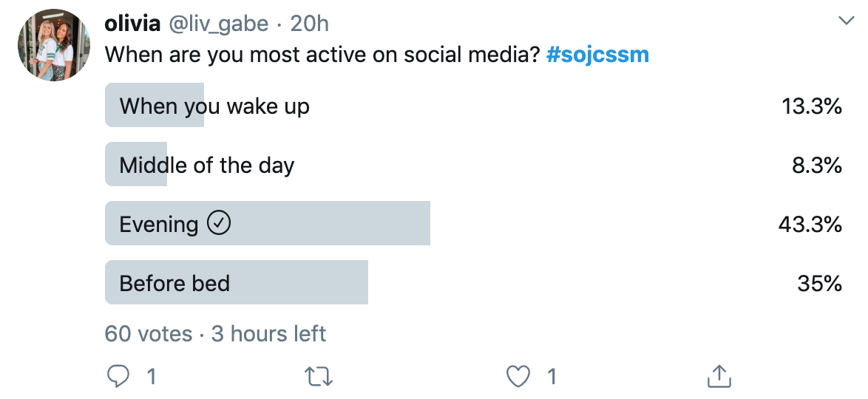This screenshot has height=399, width=868.
Task: Click the reply speech bubble icon
Action: coord(118,377)
